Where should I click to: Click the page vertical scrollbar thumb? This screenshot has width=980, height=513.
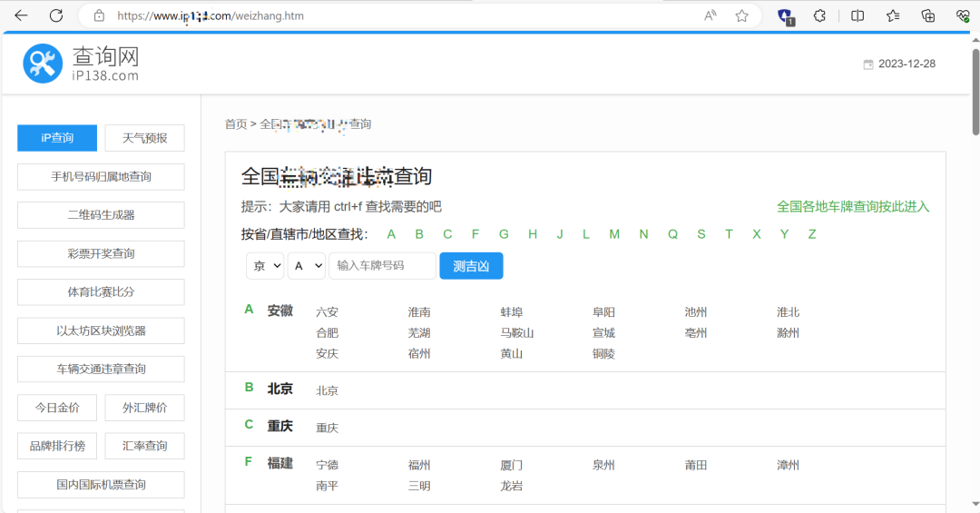(975, 92)
